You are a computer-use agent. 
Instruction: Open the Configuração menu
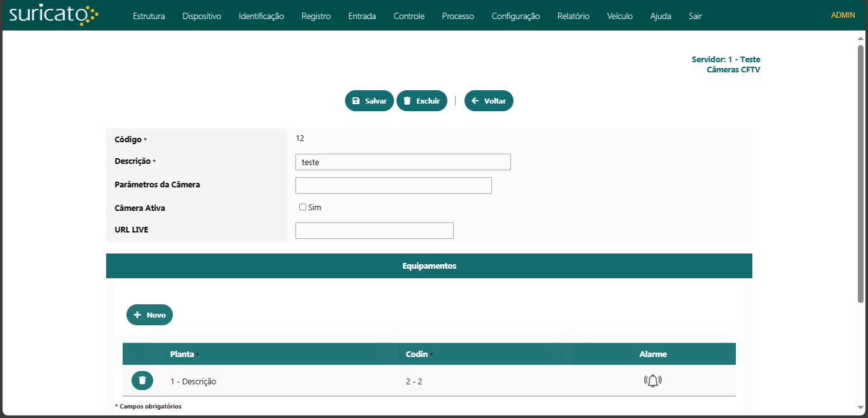point(515,16)
